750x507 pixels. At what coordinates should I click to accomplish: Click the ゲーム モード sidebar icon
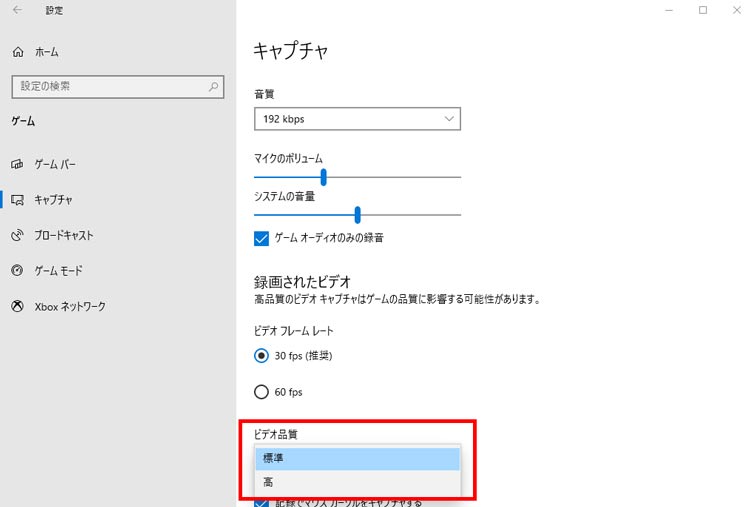click(17, 271)
